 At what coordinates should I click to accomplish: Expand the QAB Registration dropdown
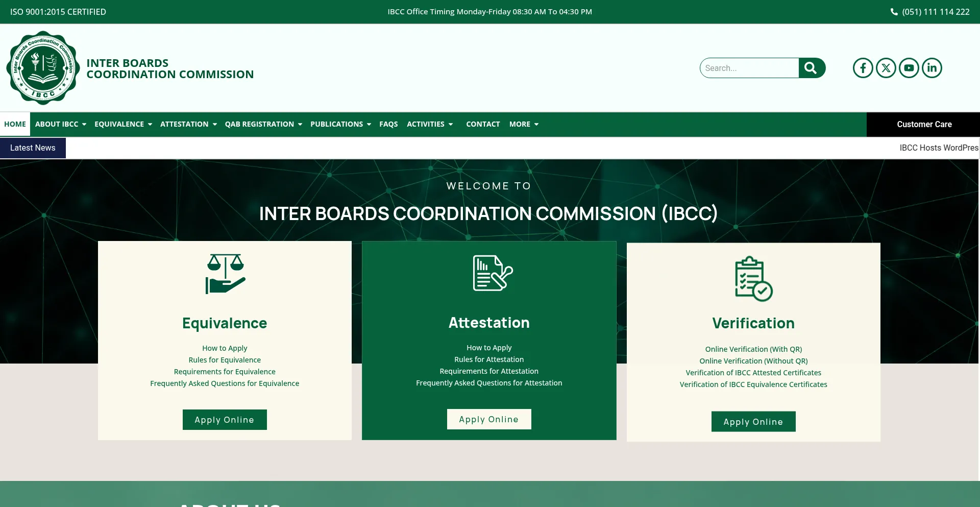tap(263, 124)
